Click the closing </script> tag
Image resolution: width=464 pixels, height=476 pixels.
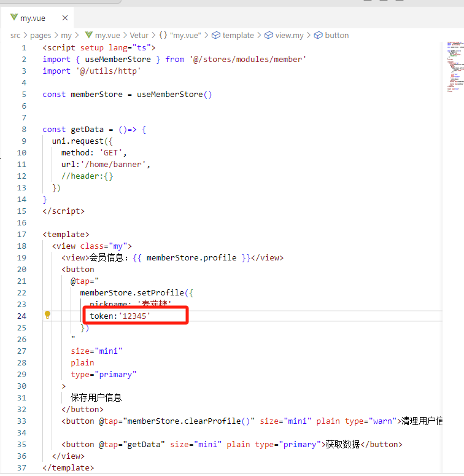63,211
